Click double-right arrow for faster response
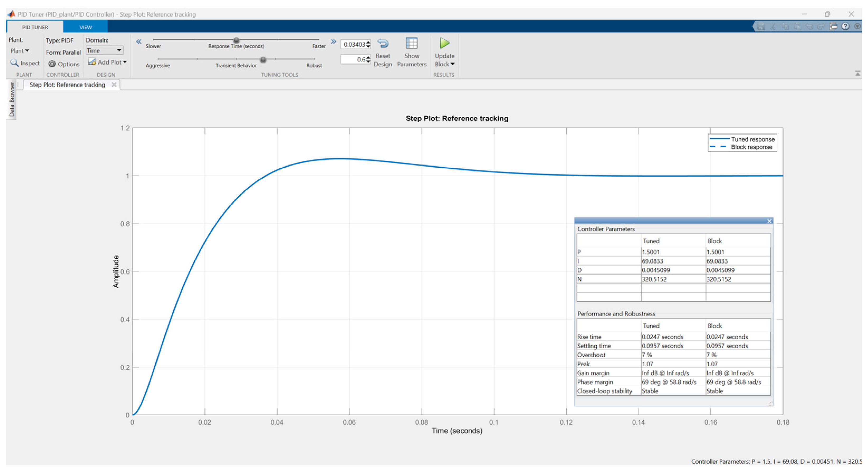 pos(333,42)
